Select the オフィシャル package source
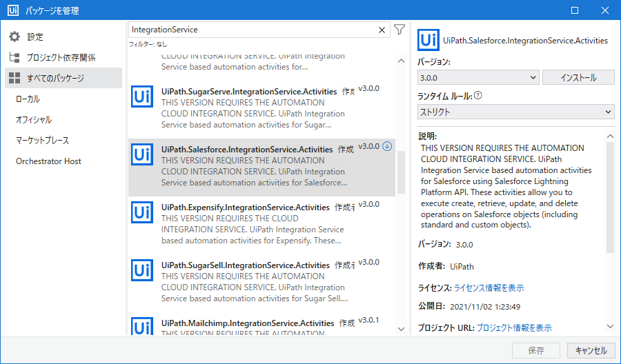Screen dimensions: 621x364 tap(34, 119)
